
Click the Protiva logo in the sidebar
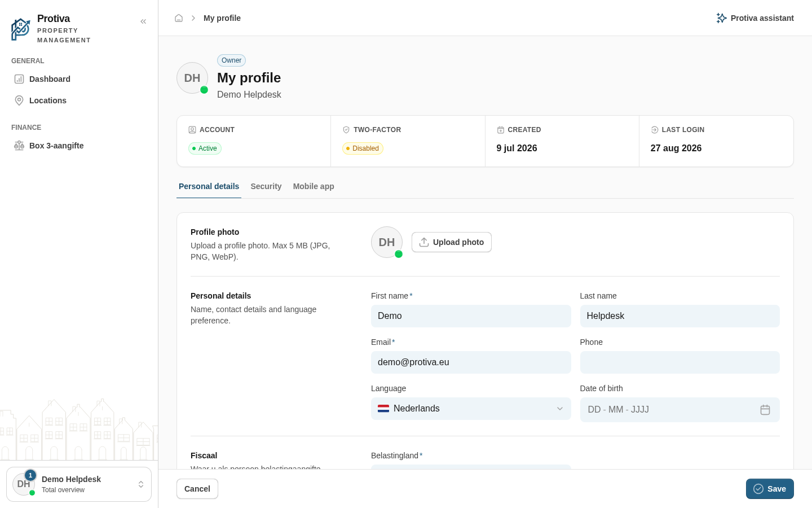20,29
